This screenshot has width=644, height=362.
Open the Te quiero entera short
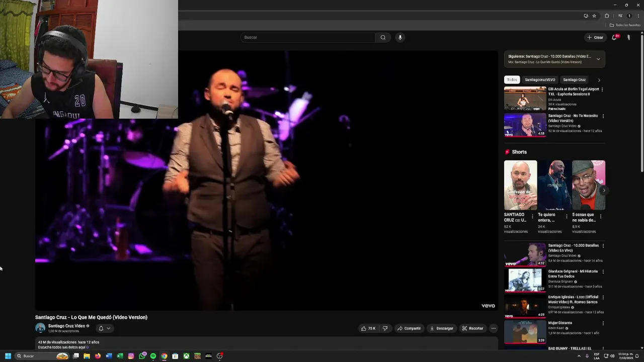[554, 185]
